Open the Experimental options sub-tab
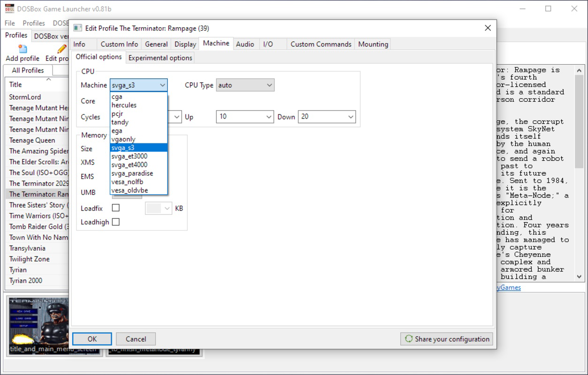Image resolution: width=588 pixels, height=375 pixels. pyautogui.click(x=160, y=58)
